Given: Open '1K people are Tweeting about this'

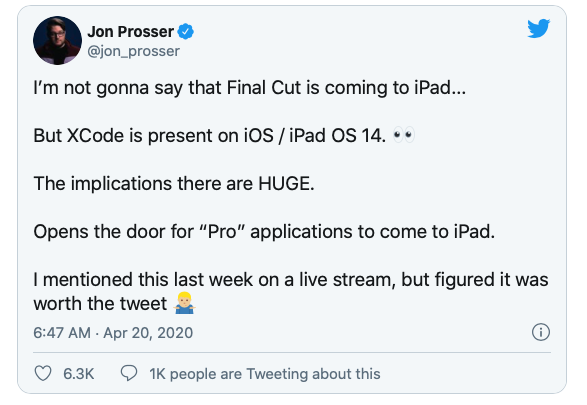Looking at the screenshot, I should [x=265, y=374].
